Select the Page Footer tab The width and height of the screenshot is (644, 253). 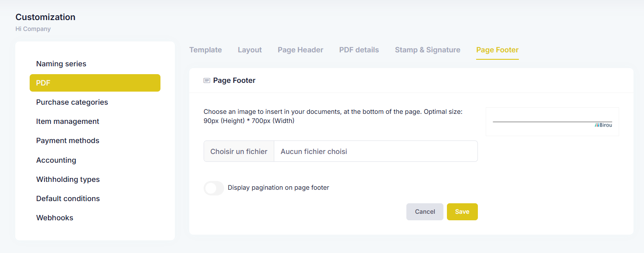click(497, 50)
